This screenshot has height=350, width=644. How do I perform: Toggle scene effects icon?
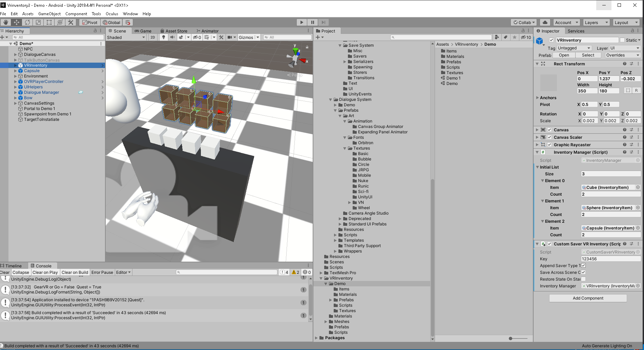click(181, 37)
